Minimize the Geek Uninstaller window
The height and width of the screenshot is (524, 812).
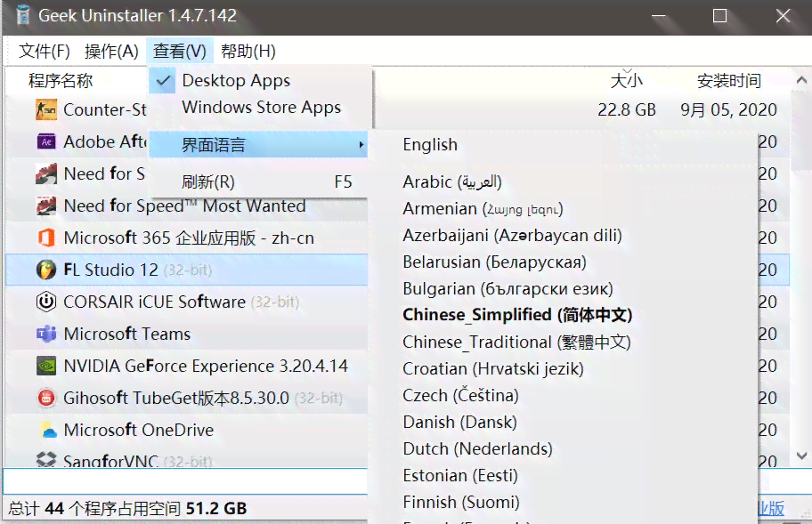[658, 15]
